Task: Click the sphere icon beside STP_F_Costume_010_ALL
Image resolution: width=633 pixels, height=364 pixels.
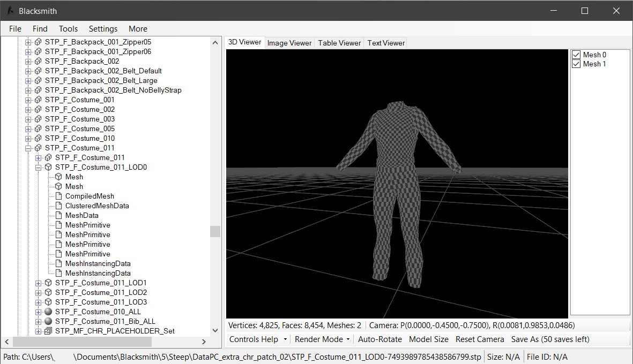Action: pos(48,312)
